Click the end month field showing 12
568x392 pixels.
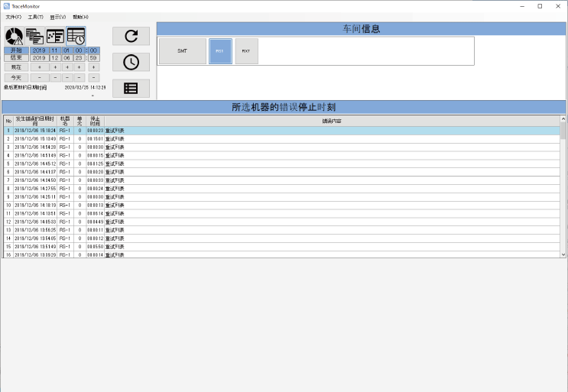(x=54, y=58)
